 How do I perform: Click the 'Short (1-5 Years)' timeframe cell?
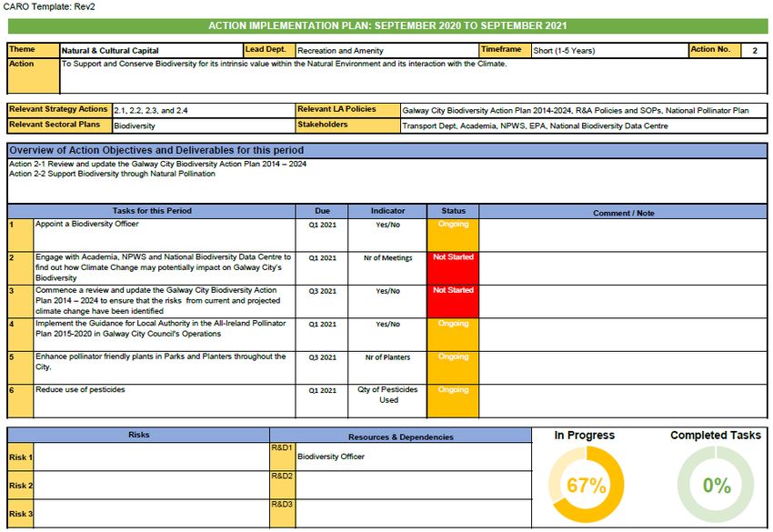coord(609,50)
